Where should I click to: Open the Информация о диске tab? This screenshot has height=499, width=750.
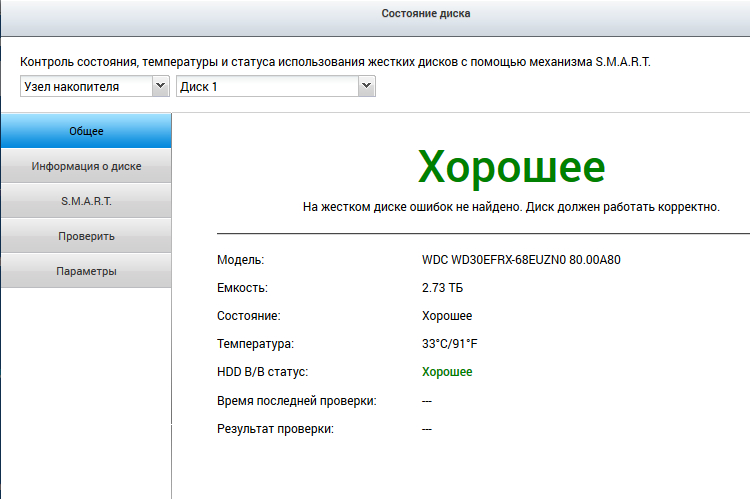point(86,166)
